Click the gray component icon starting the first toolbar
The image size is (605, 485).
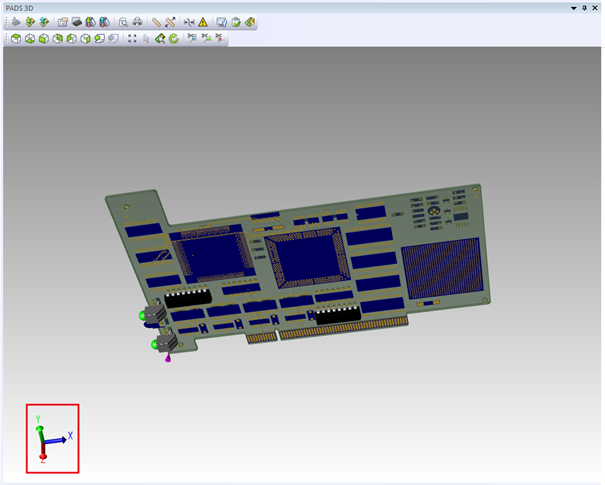pos(16,22)
